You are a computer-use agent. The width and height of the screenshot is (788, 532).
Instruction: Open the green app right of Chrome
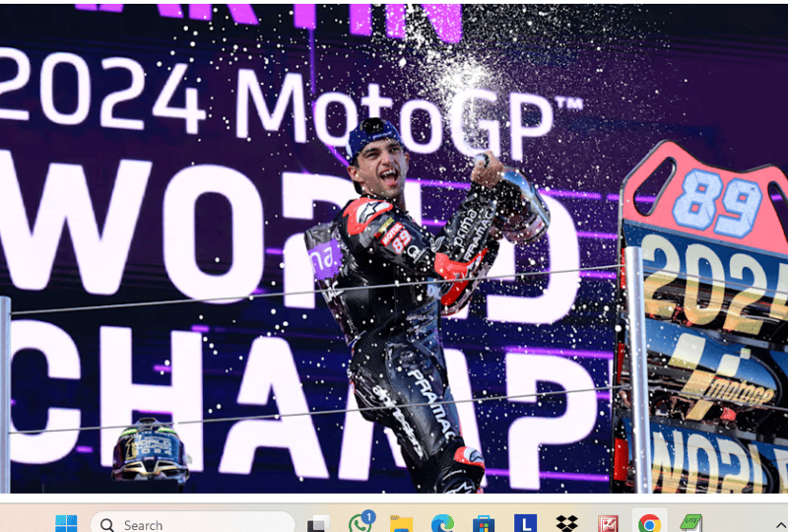coord(690,524)
